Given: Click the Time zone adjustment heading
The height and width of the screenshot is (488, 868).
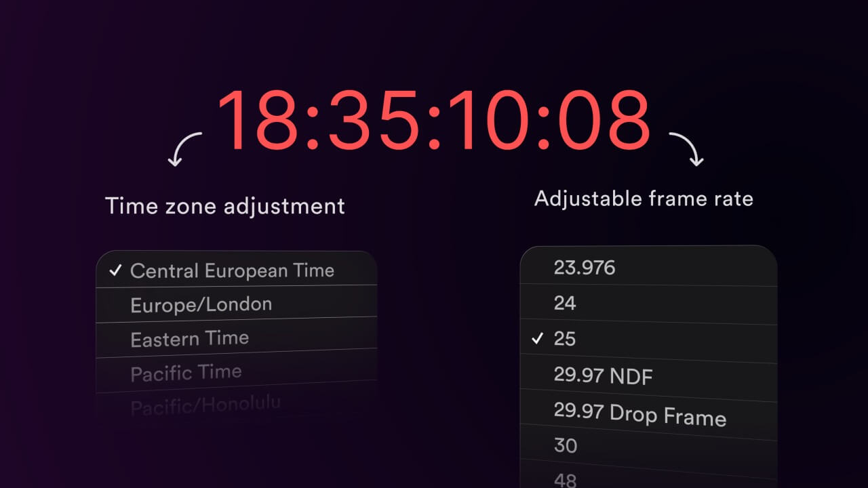Looking at the screenshot, I should [225, 205].
